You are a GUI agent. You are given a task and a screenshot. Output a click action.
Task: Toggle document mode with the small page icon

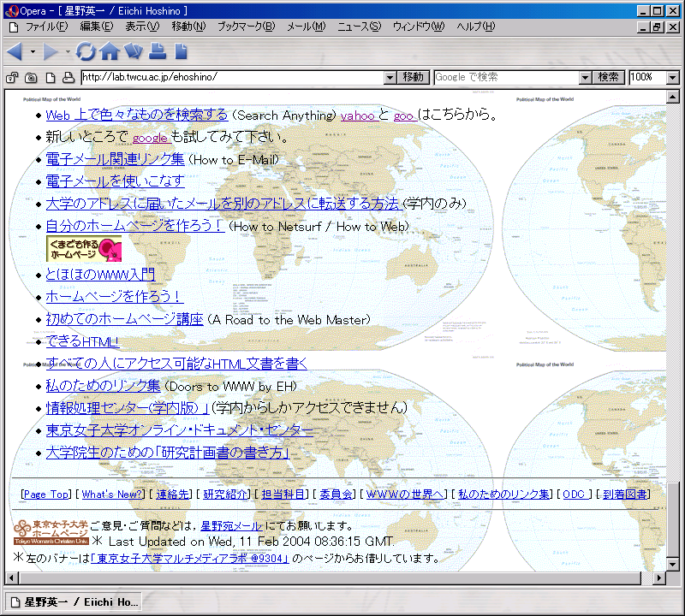[51, 78]
